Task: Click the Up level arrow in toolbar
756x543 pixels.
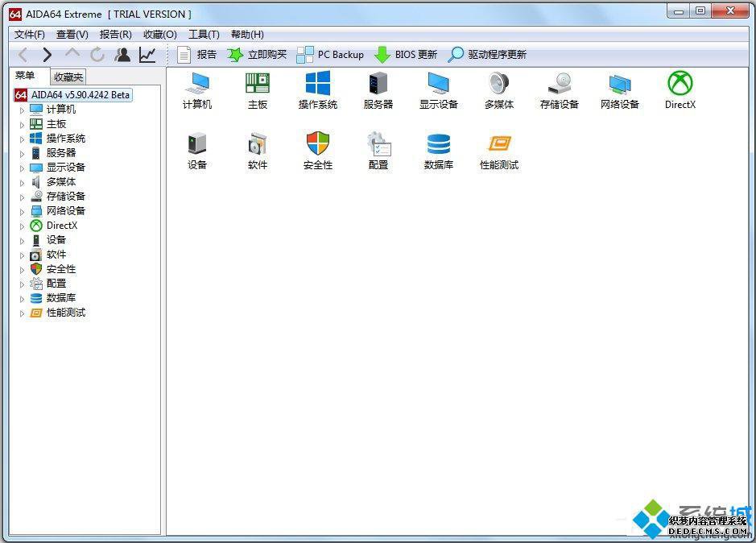Action: pos(72,54)
